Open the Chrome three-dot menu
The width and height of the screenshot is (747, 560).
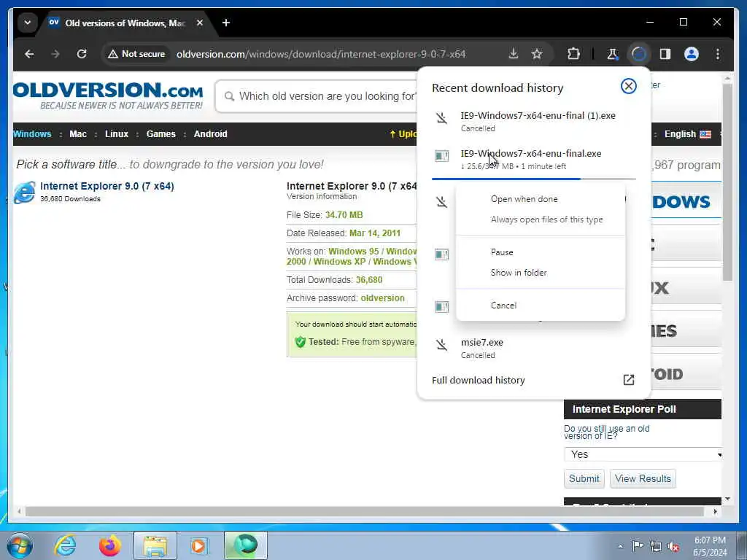[x=718, y=54]
